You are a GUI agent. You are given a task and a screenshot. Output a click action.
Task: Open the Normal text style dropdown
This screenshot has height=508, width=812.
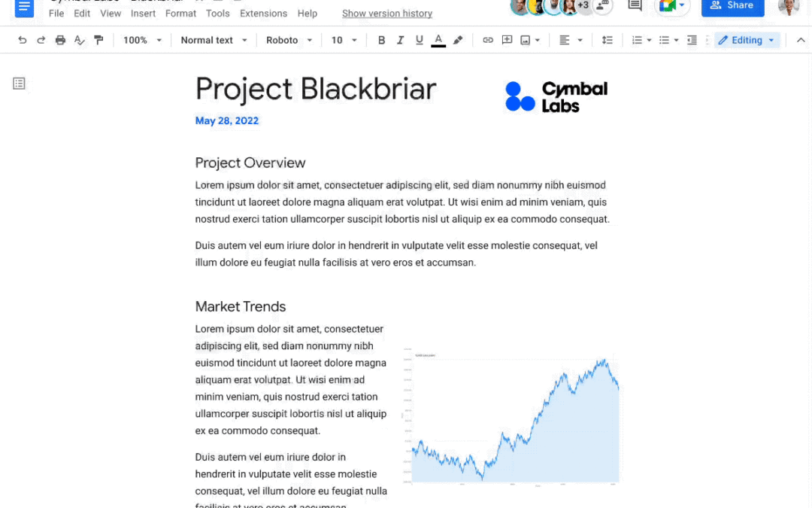pos(214,40)
